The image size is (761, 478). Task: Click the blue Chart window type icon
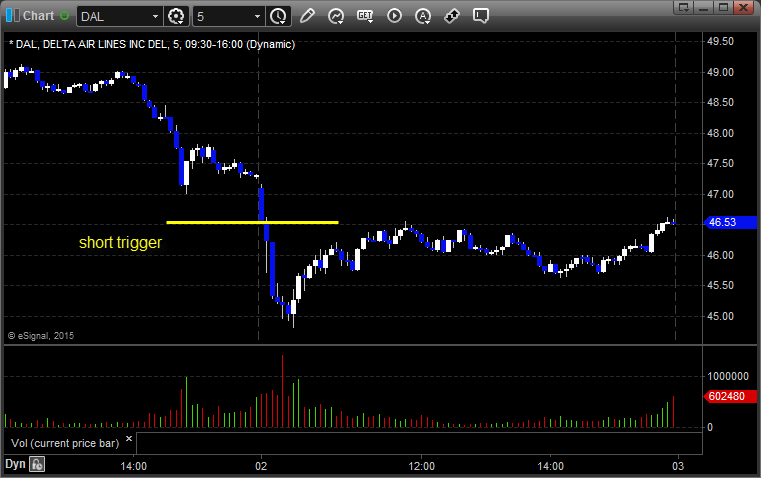(13, 16)
